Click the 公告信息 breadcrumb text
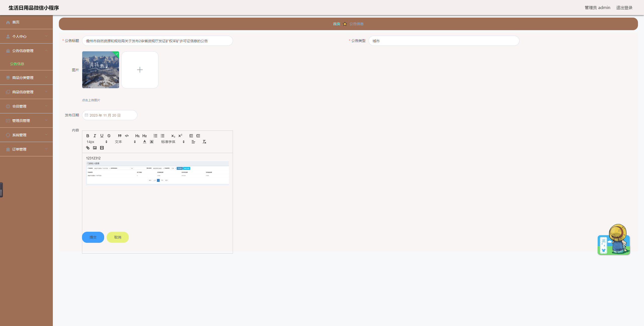 (x=356, y=24)
